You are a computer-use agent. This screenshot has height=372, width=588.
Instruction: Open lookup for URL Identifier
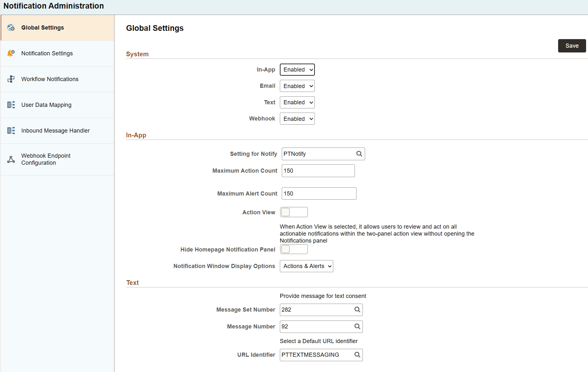coord(357,355)
